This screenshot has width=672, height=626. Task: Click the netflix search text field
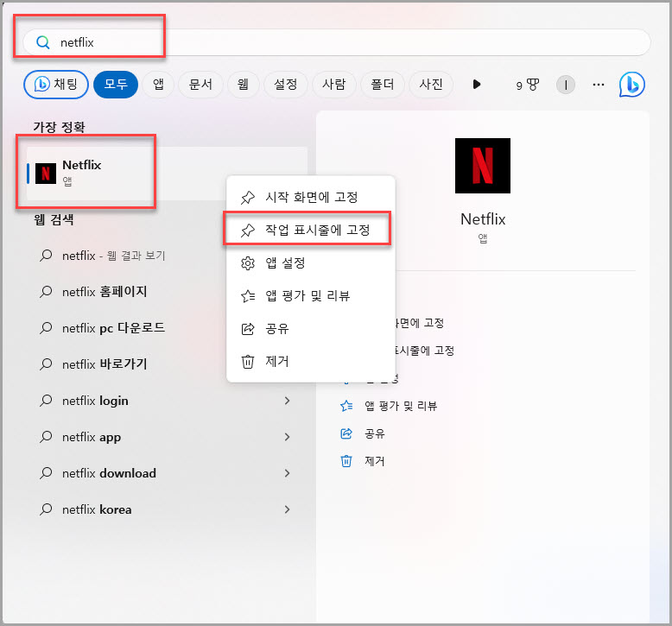pos(336,42)
